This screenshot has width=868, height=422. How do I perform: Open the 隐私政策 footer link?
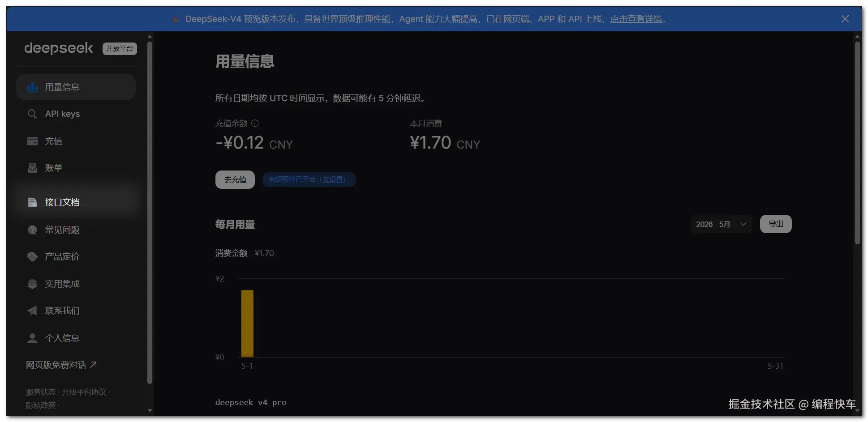tap(41, 405)
